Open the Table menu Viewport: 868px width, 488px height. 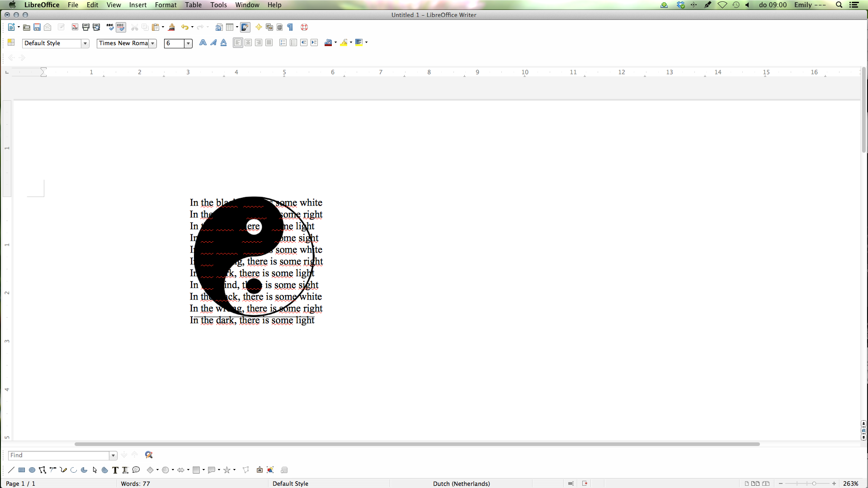pos(193,5)
